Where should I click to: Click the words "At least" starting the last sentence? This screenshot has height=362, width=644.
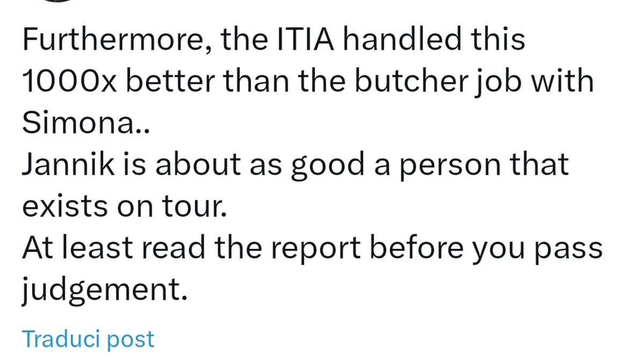77,248
